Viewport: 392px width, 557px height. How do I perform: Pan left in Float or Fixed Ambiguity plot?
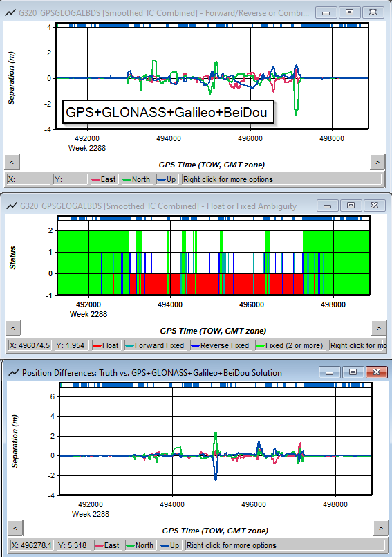(x=13, y=328)
